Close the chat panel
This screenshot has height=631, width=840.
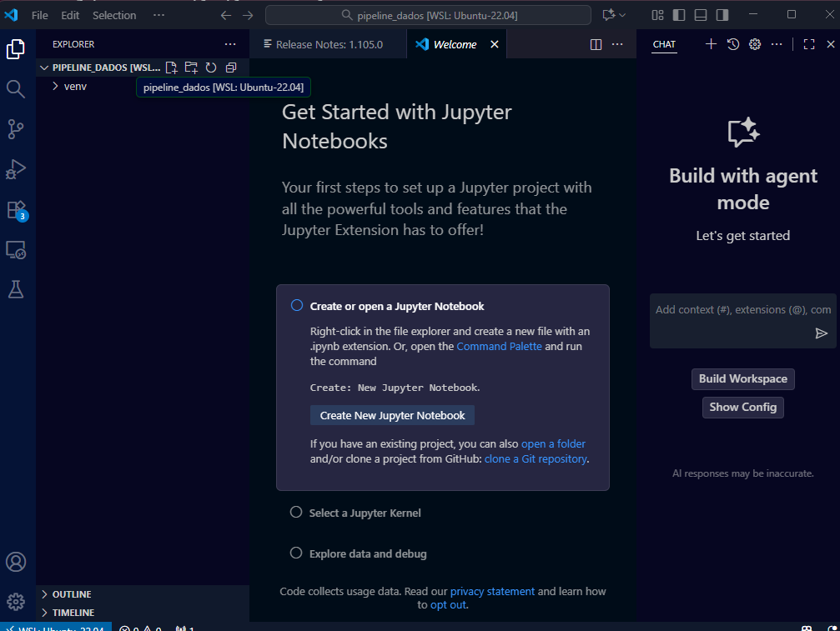(830, 44)
